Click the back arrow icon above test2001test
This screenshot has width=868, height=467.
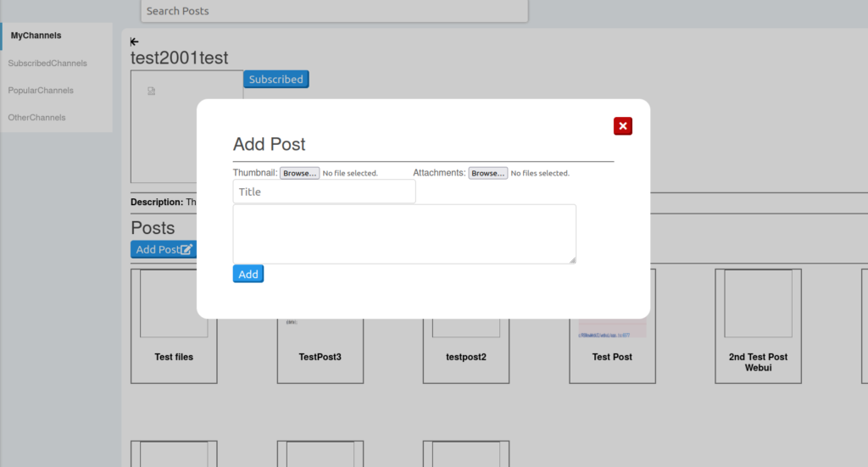pyautogui.click(x=135, y=42)
